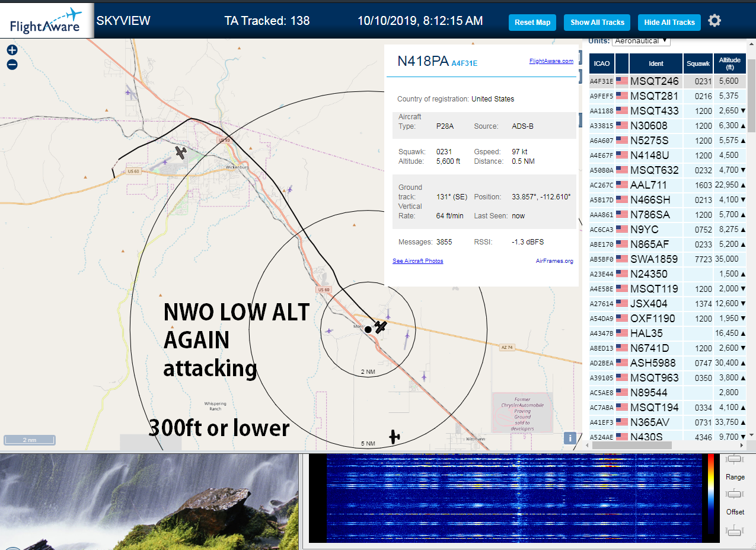Screen dimensions: 756x550
Task: Select the N466SH aircraft row
Action: coord(668,199)
